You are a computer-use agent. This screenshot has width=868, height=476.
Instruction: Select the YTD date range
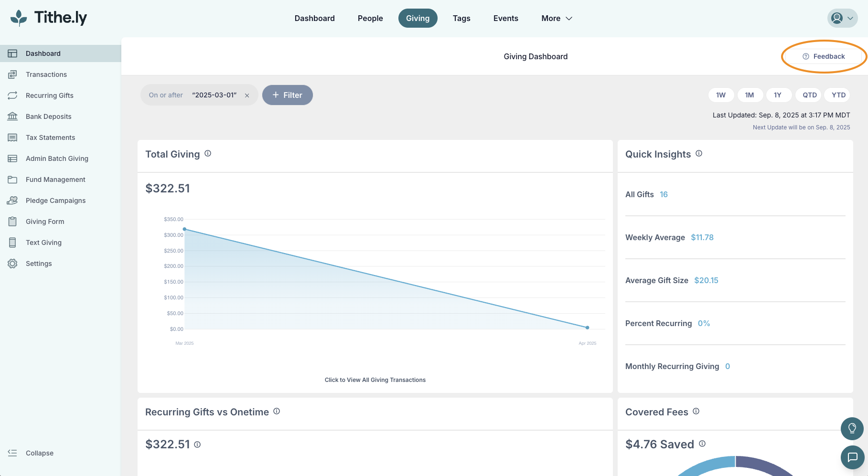(838, 95)
